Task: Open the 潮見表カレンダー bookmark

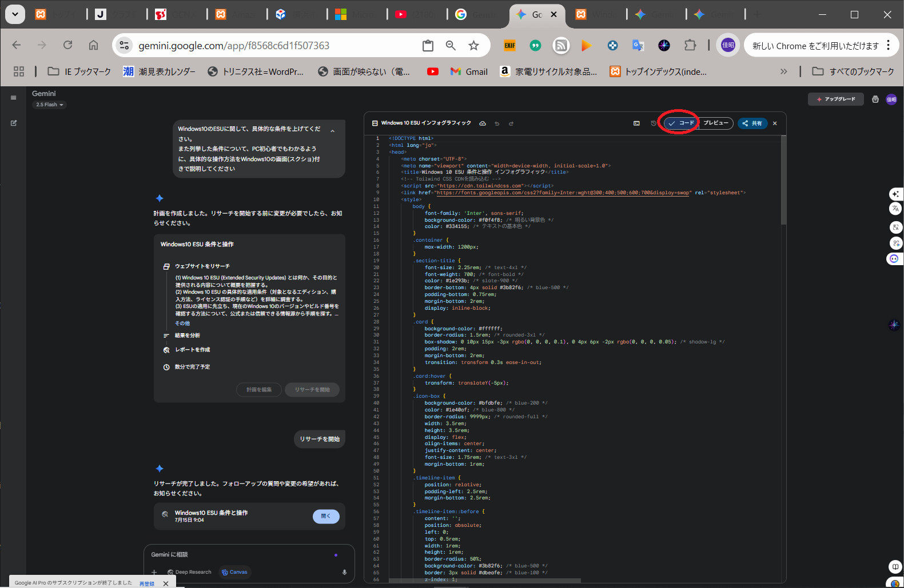Action: pos(160,71)
